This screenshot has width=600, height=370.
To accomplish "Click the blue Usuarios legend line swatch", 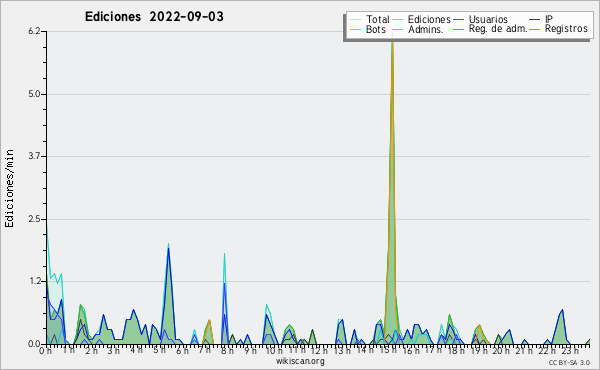I will [458, 19].
